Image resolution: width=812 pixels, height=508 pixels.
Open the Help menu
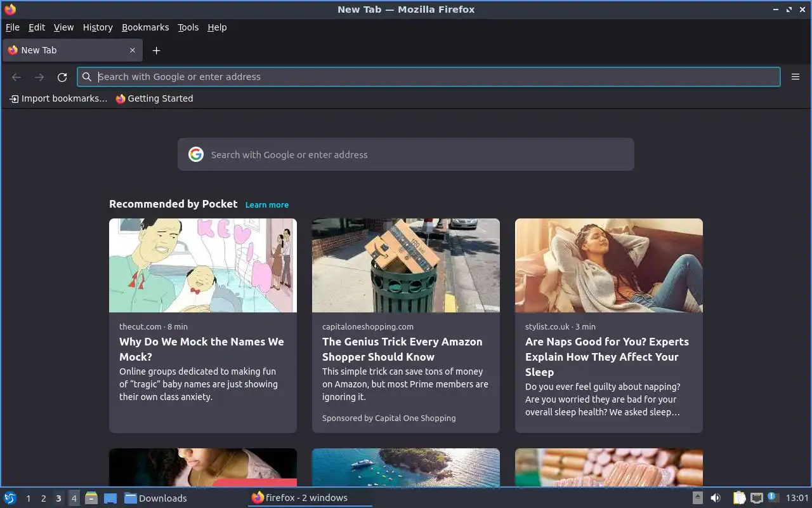[x=217, y=27]
